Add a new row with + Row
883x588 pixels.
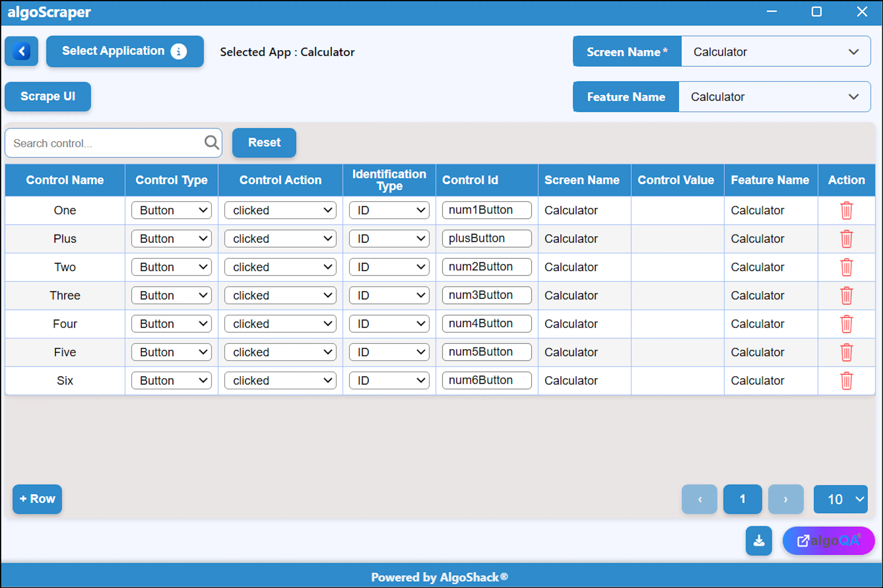[x=37, y=499]
